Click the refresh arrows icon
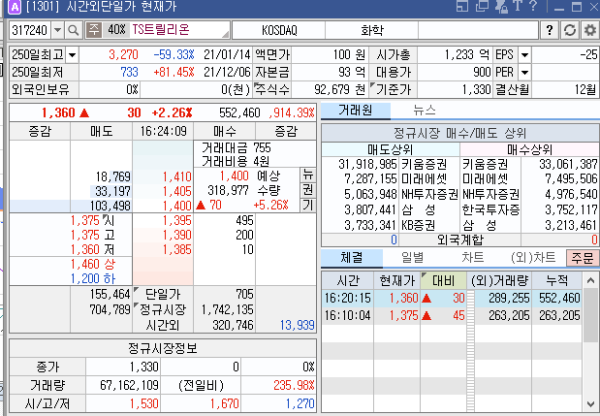600x416 pixels. pos(570,30)
